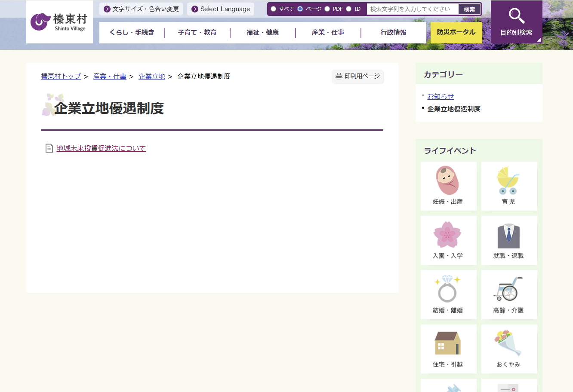The image size is (573, 392).
Task: Open the 育児 stroller icon
Action: [509, 186]
